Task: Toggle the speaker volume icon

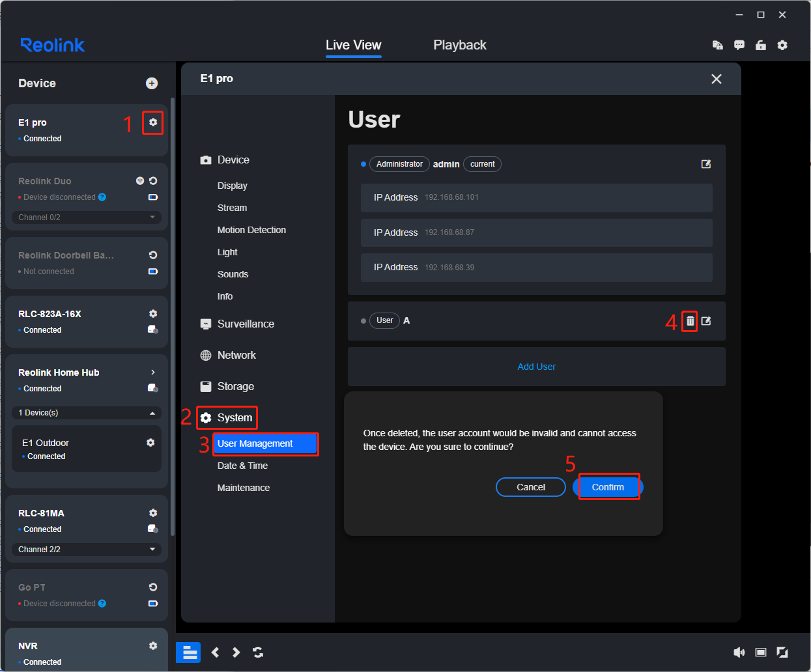Action: tap(739, 652)
